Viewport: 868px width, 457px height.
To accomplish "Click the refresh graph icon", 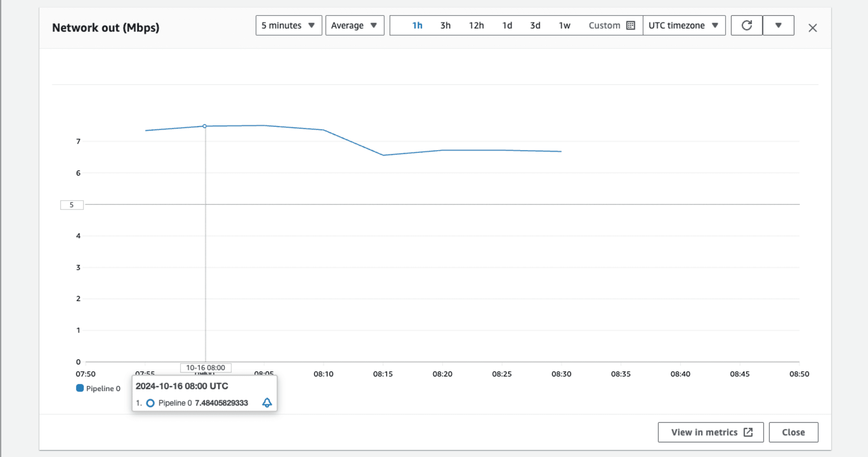I will click(746, 26).
